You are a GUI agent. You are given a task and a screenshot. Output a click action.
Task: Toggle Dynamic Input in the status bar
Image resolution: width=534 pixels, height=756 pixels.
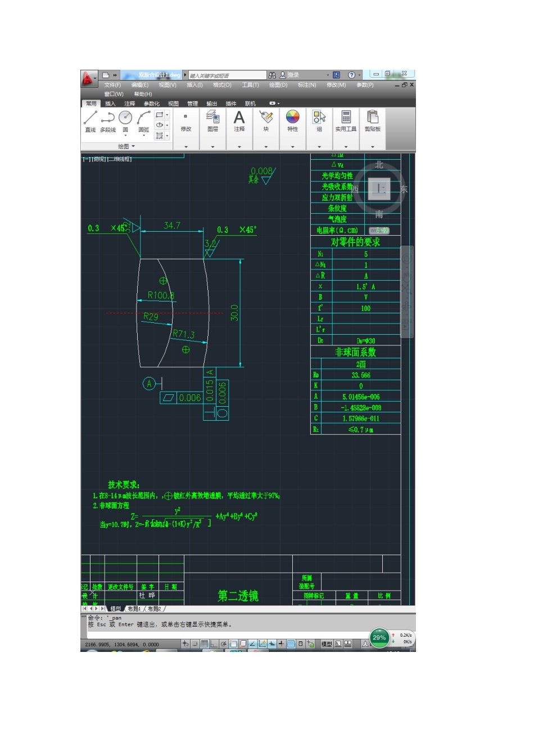click(x=272, y=643)
